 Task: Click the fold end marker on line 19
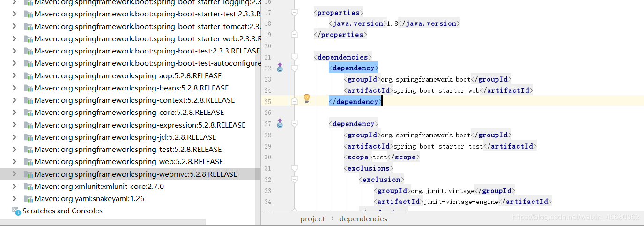pos(294,34)
